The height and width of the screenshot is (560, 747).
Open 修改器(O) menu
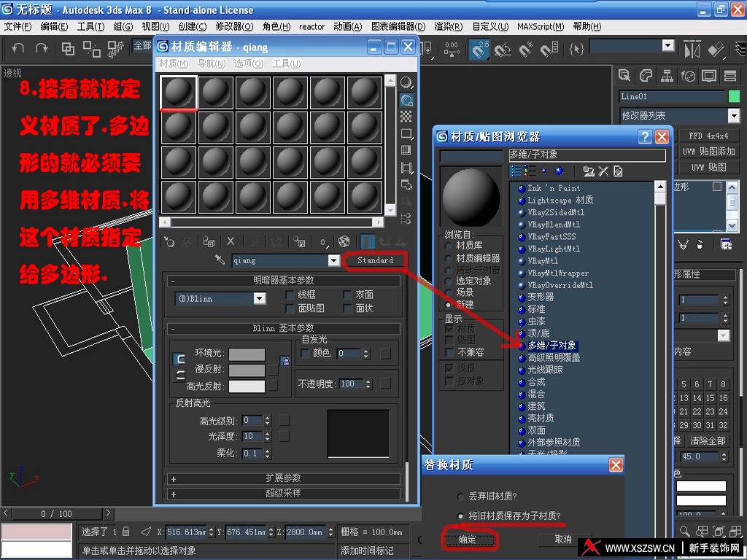coord(234,27)
